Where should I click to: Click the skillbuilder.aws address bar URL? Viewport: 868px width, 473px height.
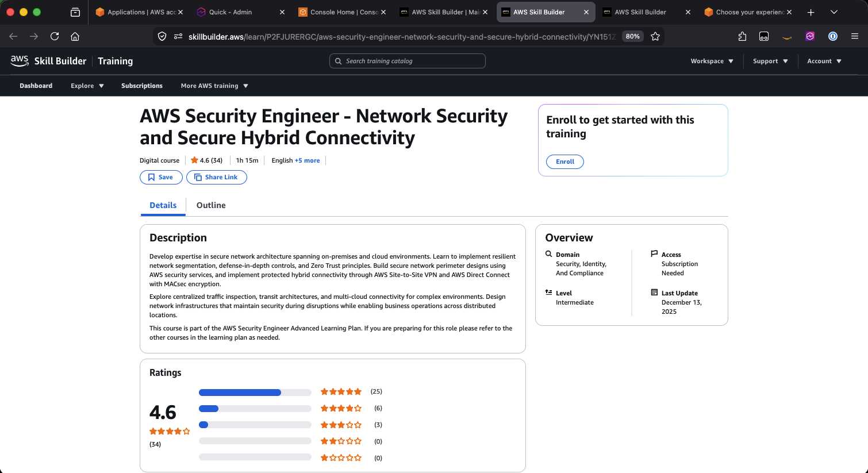402,37
